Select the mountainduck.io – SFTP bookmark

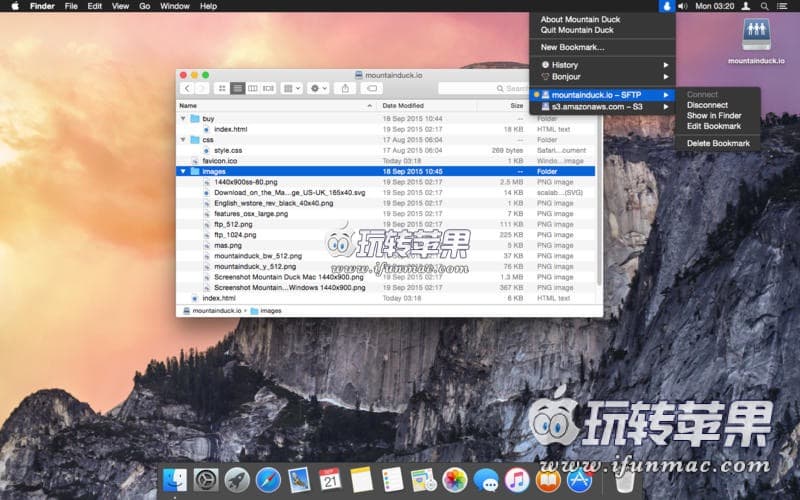pyautogui.click(x=603, y=95)
